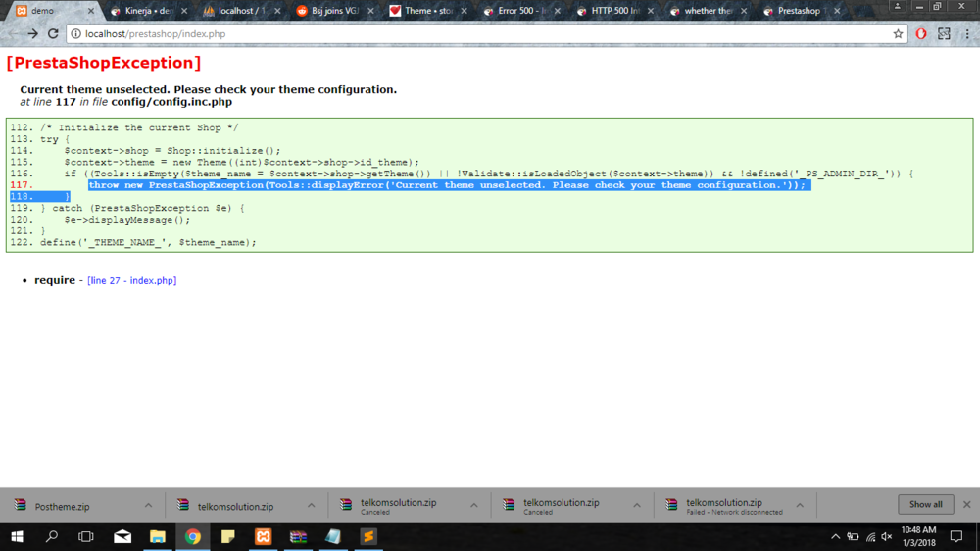Viewport: 980px width, 551px height.
Task: Close the Theme store tab
Action: click(x=464, y=11)
